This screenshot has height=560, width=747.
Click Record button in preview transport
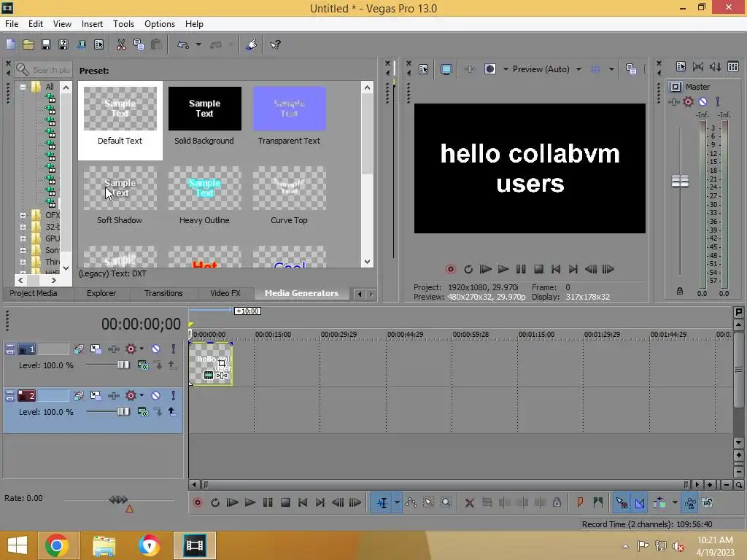point(450,269)
